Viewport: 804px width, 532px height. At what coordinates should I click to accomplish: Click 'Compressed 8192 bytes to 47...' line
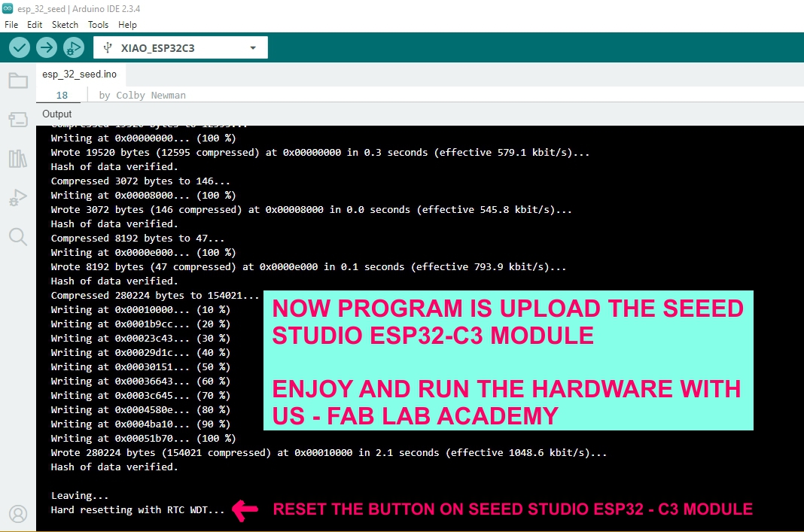tap(138, 239)
